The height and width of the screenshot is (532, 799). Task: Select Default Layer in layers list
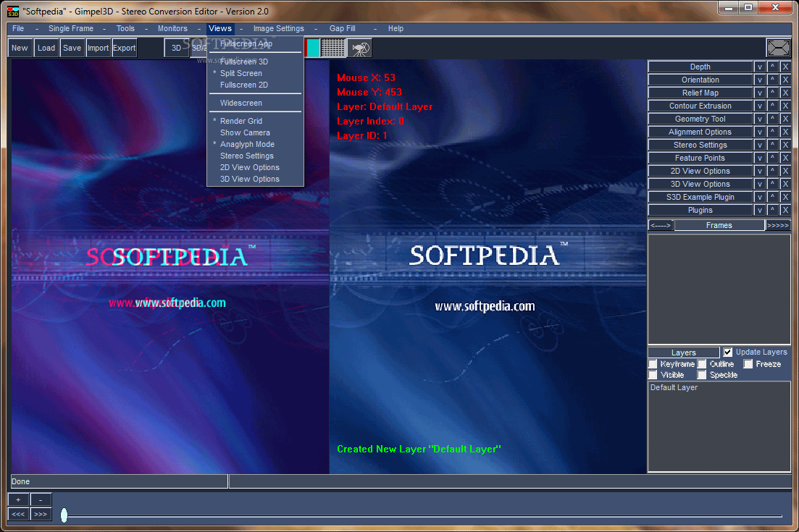click(x=674, y=387)
